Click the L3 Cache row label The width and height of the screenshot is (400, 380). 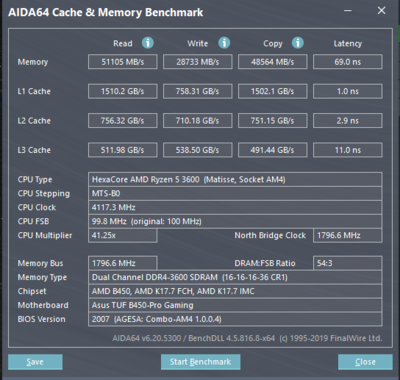[x=34, y=150]
